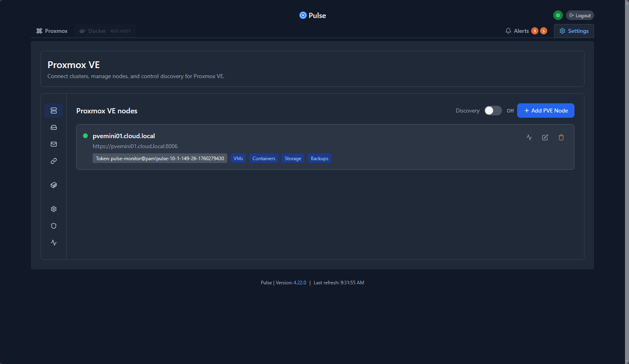Select the shield security sidebar icon

[54, 226]
